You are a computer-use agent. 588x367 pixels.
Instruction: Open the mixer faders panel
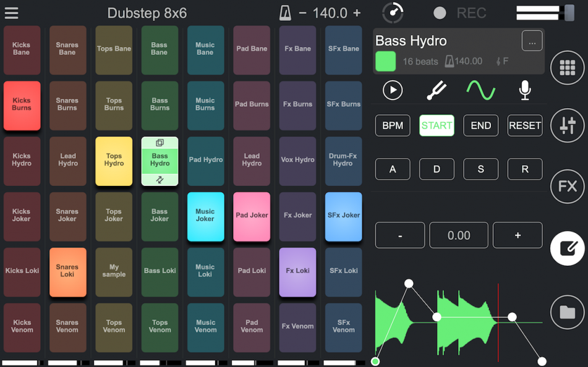567,125
